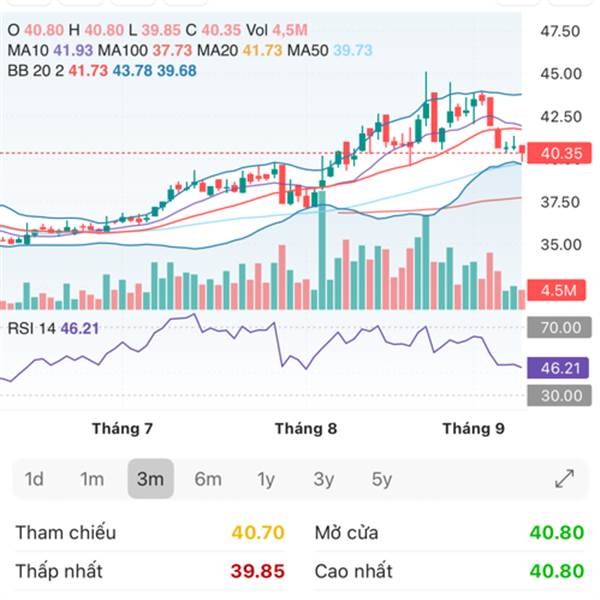Click the Tháng 8 date axis label
600x600 pixels.
pyautogui.click(x=306, y=429)
